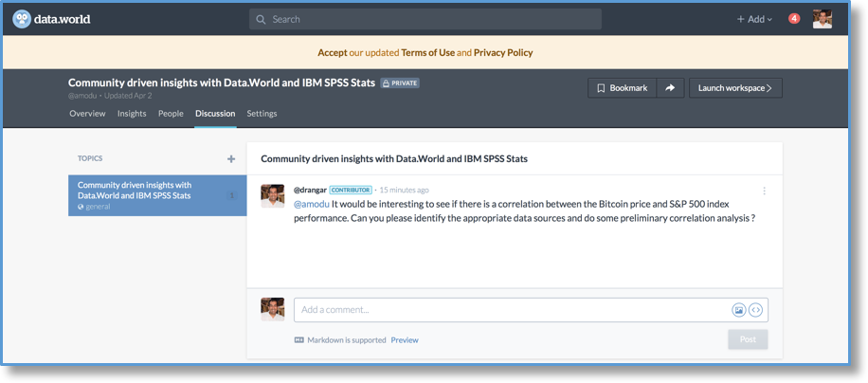Click the '@amodu • Updated Apr 2' text
Screen dimensions: 868x383
[x=110, y=96]
